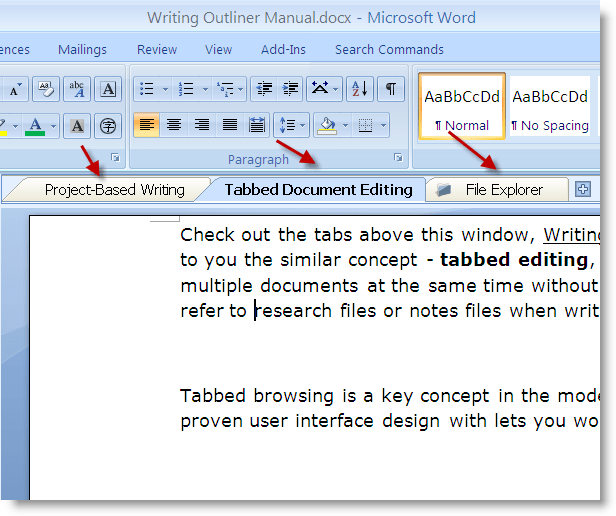Open the Add-Ins ribbon tab

click(x=283, y=50)
